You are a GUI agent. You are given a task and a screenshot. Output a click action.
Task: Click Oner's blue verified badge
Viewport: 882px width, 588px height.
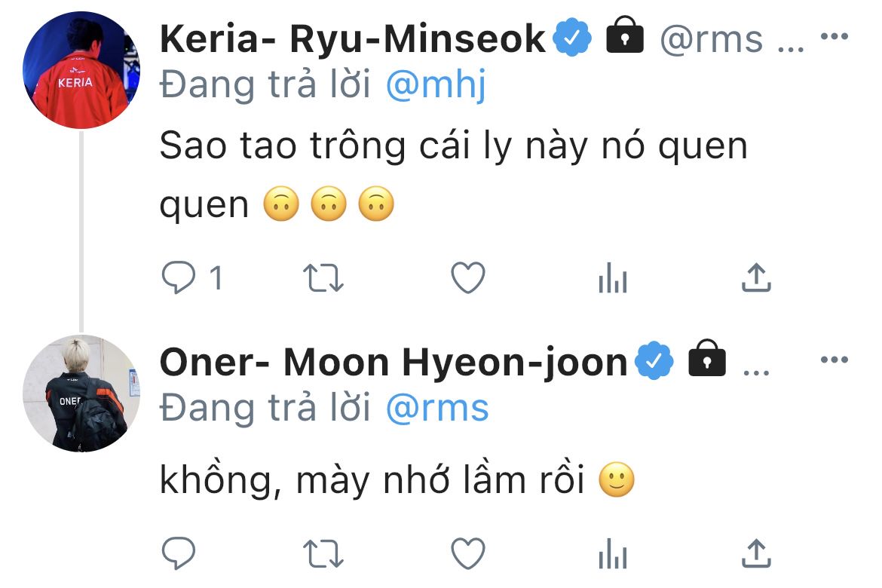655,363
